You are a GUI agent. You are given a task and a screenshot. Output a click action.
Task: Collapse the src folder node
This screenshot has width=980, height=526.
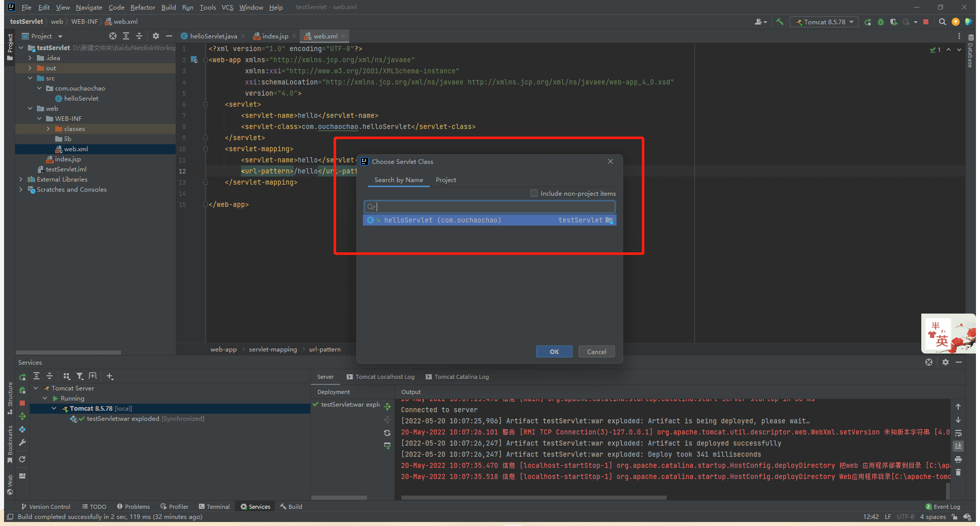coord(30,78)
